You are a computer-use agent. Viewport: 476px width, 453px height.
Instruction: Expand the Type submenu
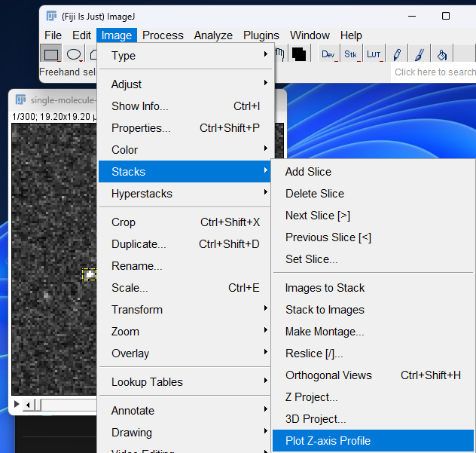coord(185,55)
